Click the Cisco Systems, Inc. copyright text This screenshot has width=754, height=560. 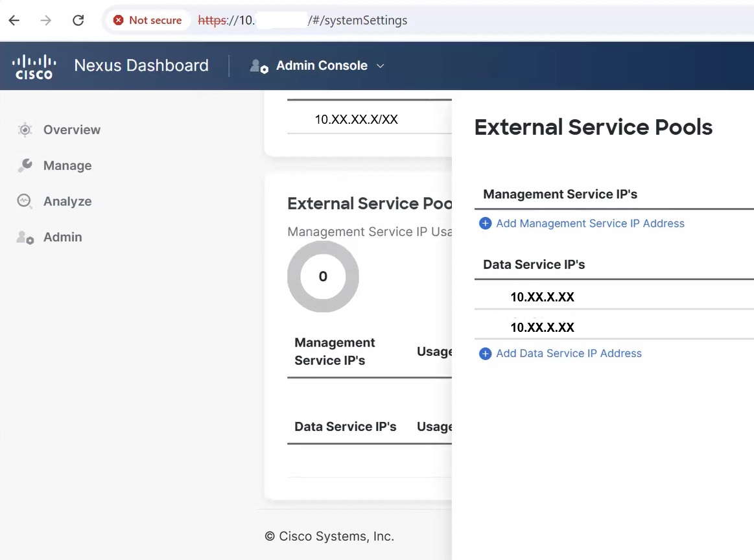329,536
